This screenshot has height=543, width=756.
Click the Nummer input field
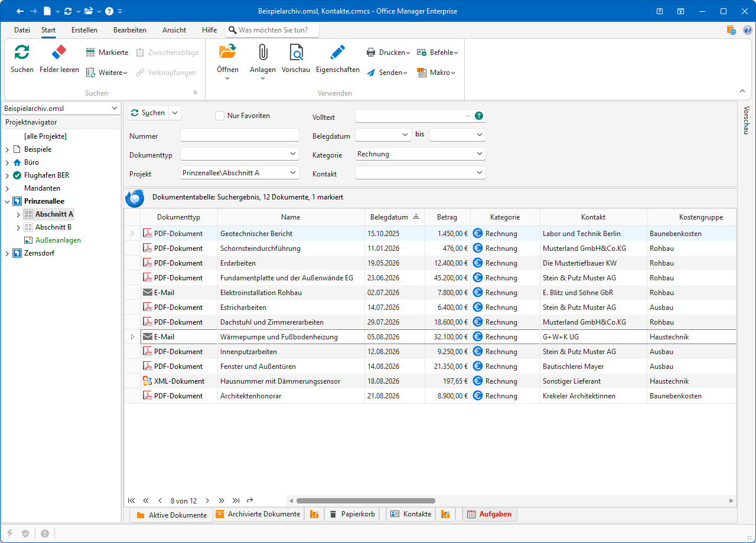(240, 135)
